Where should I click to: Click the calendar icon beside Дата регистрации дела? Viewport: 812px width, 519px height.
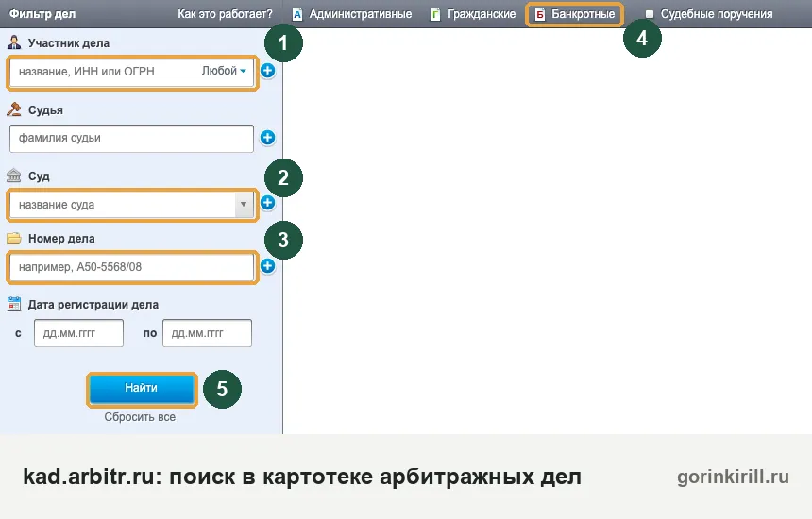tap(14, 304)
